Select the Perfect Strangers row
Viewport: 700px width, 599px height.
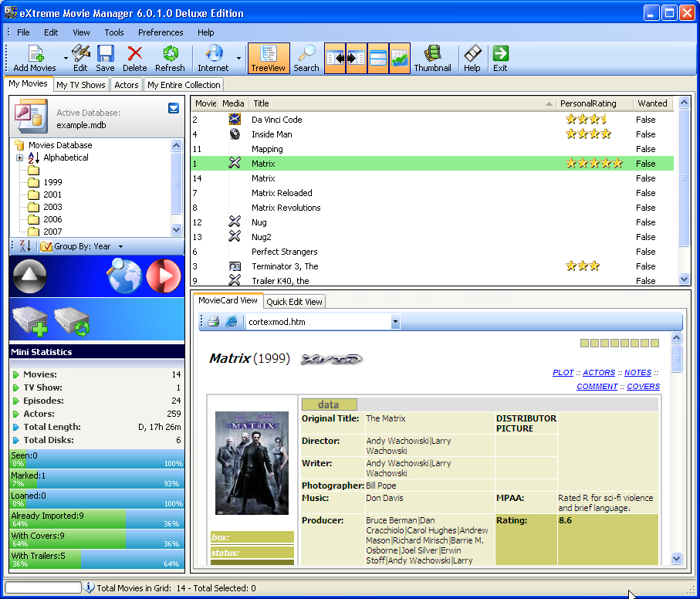pos(432,252)
